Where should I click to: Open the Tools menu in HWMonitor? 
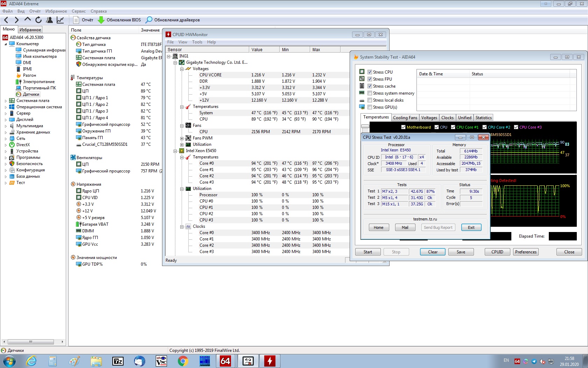197,42
